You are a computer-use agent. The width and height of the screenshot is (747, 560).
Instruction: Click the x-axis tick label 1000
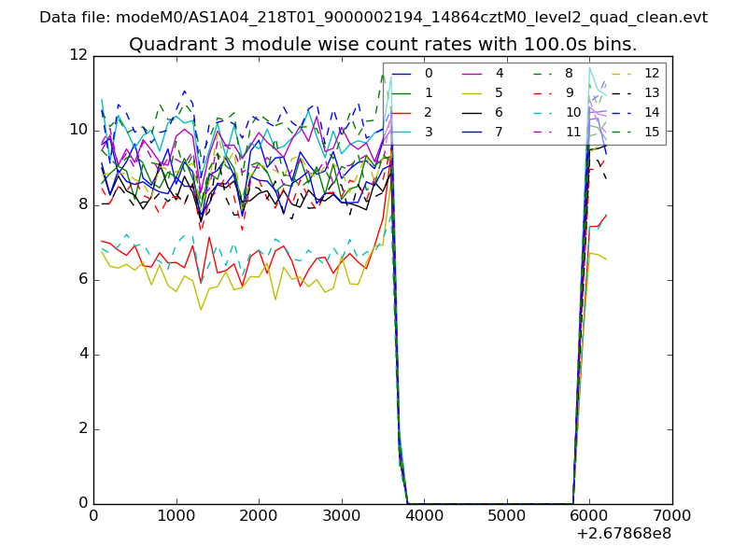(x=176, y=515)
